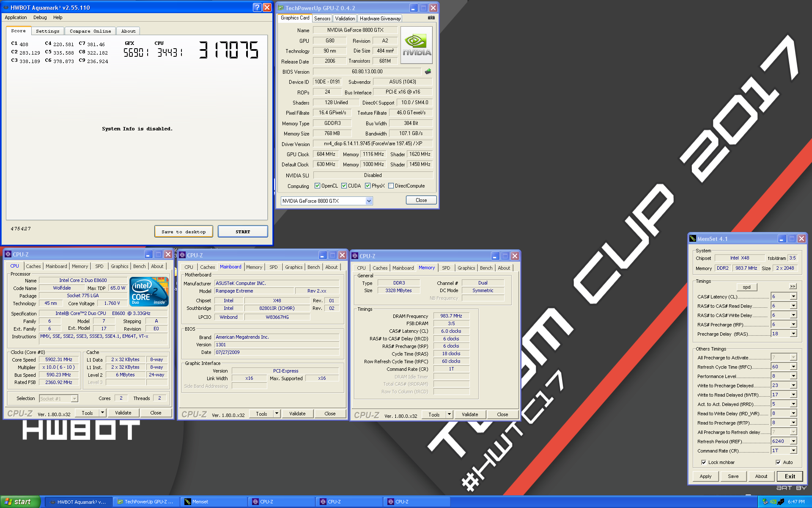
Task: Close the CPU-Z Mainboard window via X
Action: click(342, 255)
